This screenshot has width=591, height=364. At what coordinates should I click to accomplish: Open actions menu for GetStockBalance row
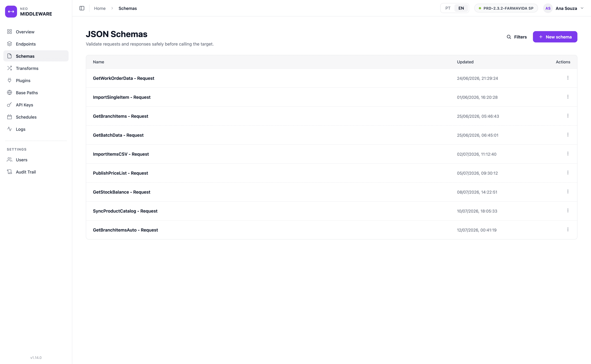568,192
